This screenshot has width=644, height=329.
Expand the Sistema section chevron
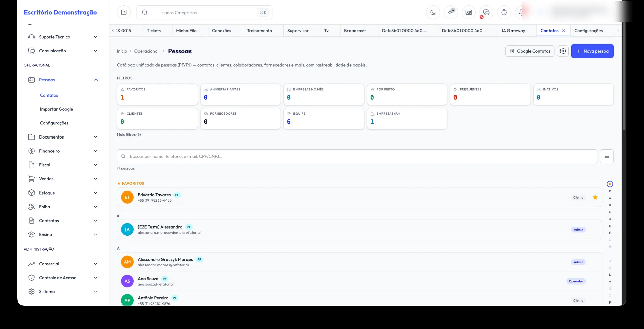96,292
